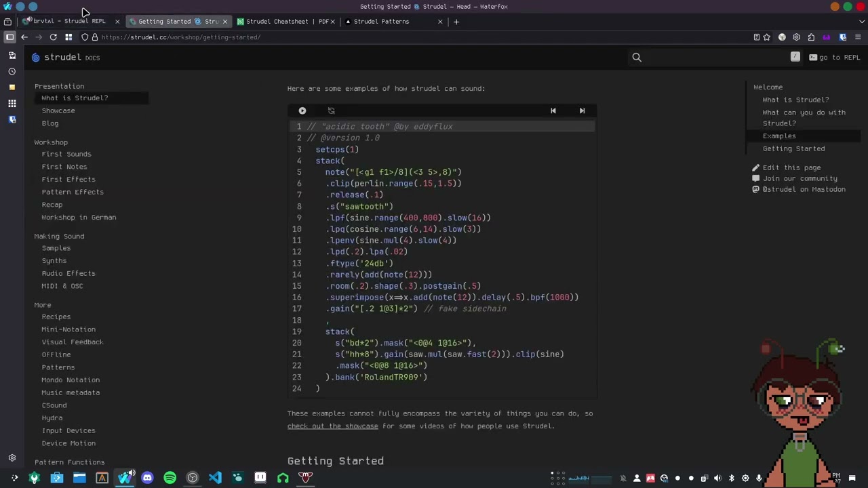This screenshot has height=488, width=868.
Task: Open Workshop in German page
Action: [x=79, y=218]
